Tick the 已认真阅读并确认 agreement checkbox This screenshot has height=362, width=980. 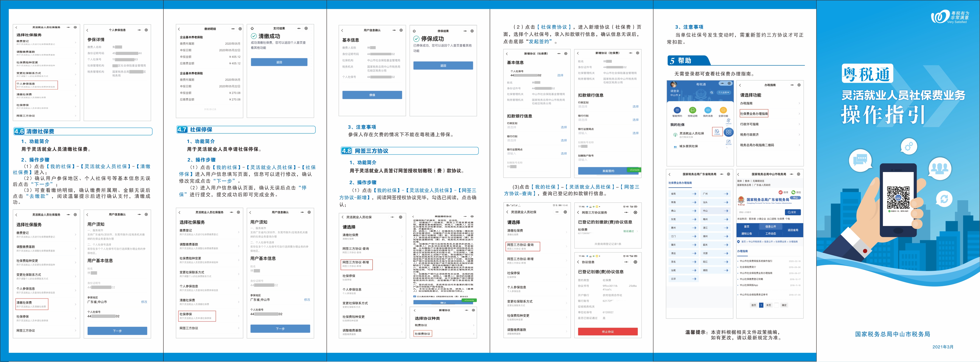(415, 296)
